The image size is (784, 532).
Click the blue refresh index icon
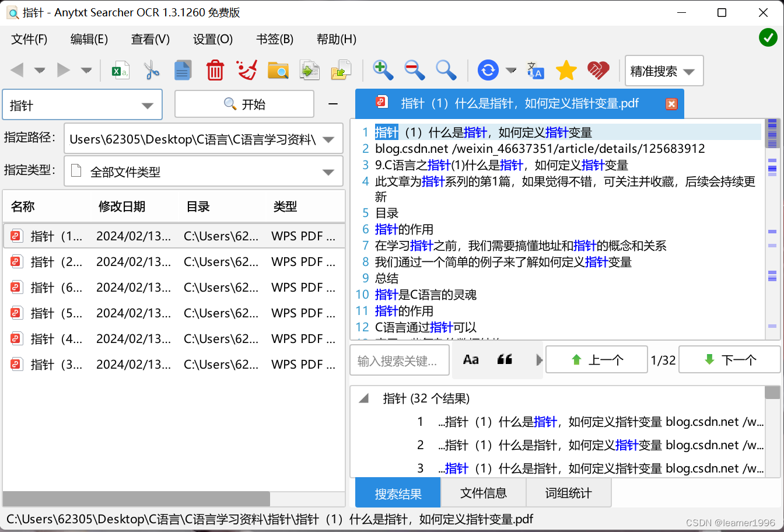488,71
